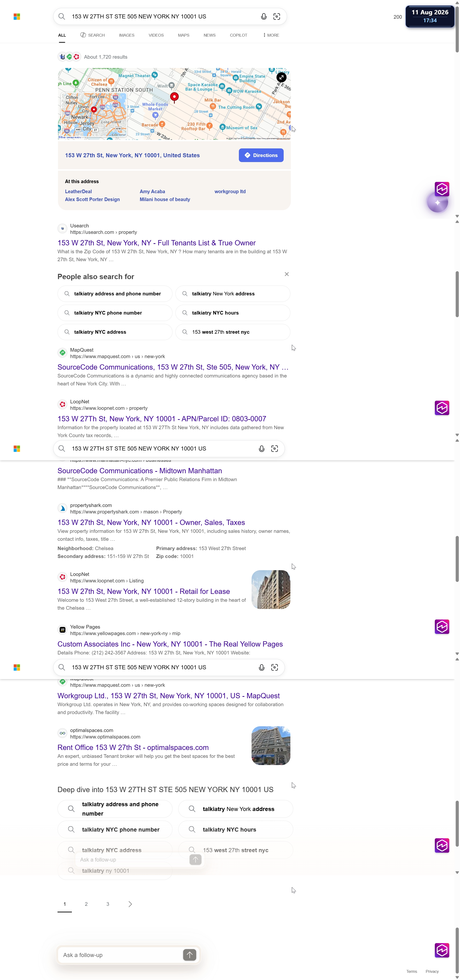This screenshot has width=460, height=980.
Task: Click the Usearch favicon beside the Usearch result
Action: pos(63,229)
